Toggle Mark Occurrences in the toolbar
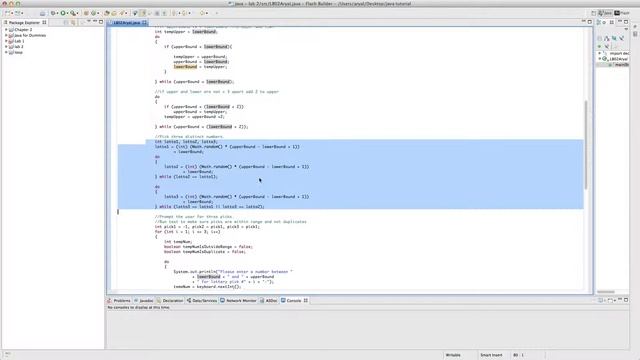The image size is (640, 360). pyautogui.click(x=135, y=13)
